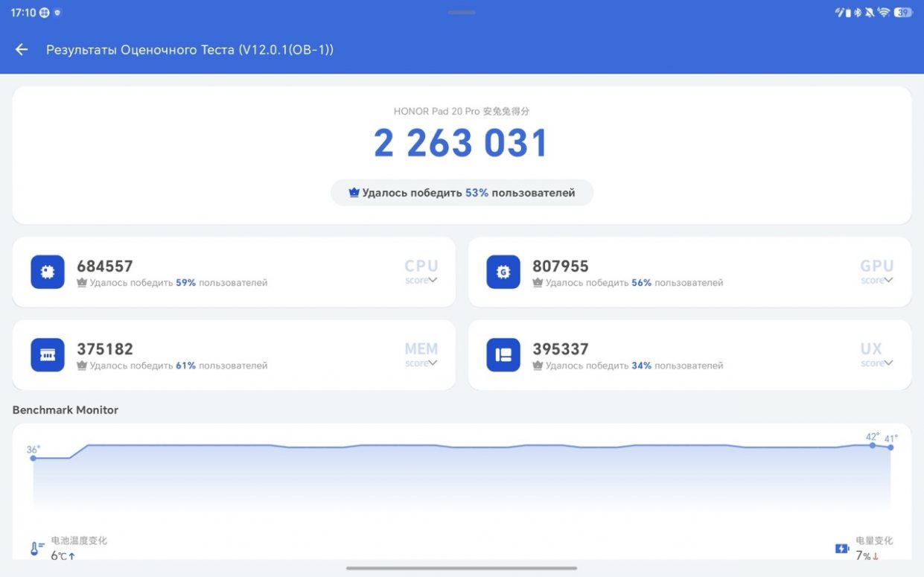
Task: Tap the GPU score value 807955
Action: coord(561,266)
